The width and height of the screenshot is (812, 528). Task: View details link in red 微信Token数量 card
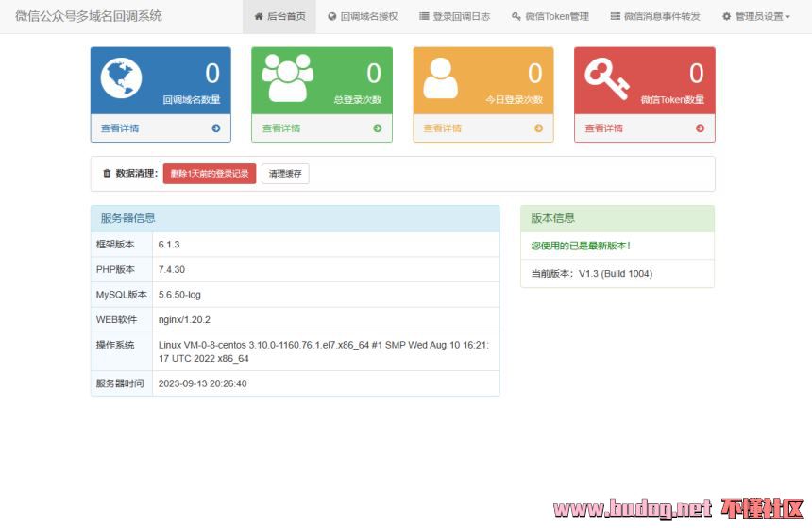click(x=604, y=128)
